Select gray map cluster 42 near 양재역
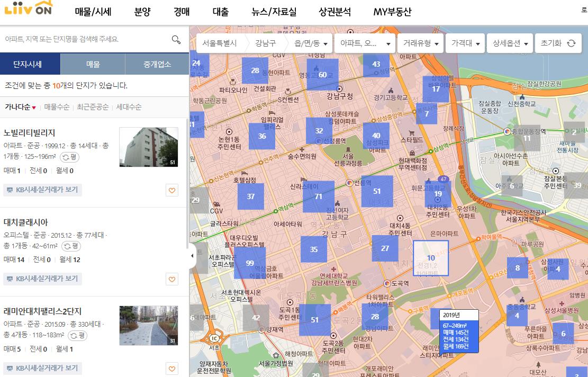This screenshot has width=588, height=377. coord(256,318)
